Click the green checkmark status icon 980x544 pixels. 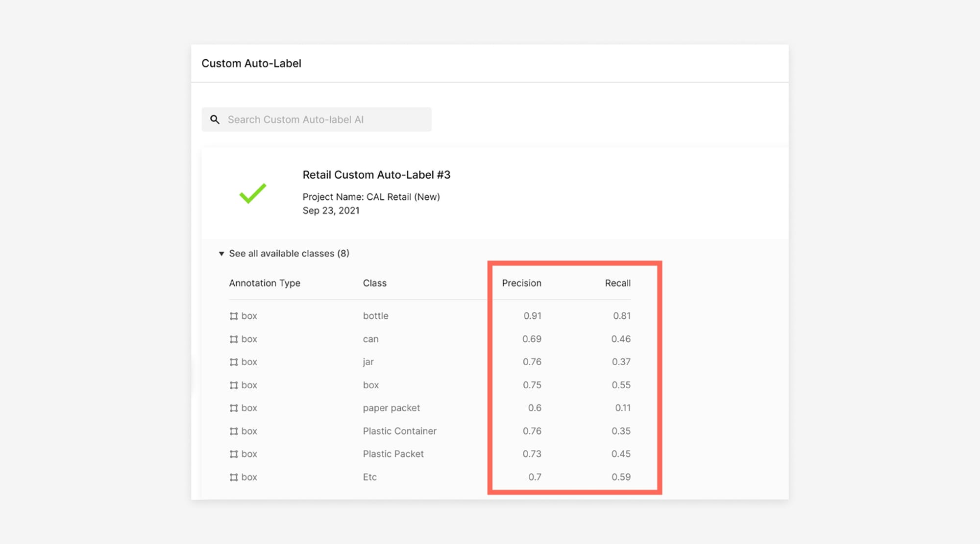coord(252,193)
